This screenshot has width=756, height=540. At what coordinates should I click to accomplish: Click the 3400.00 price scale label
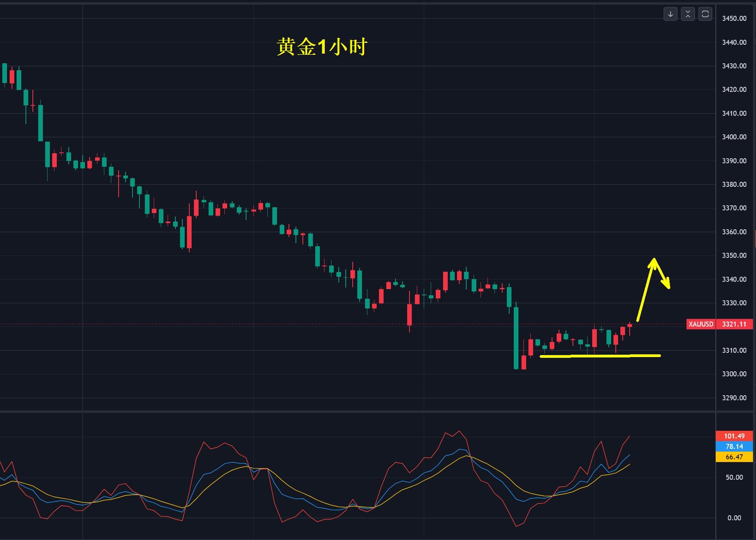click(734, 137)
